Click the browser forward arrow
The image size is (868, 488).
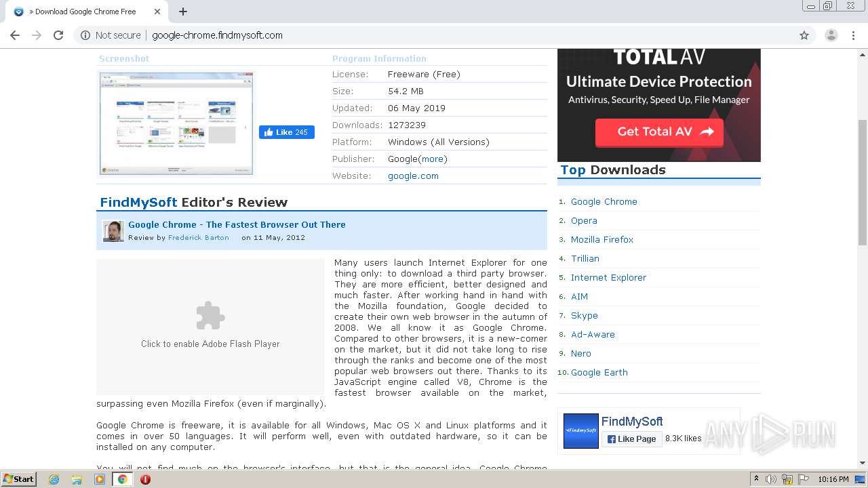(37, 35)
